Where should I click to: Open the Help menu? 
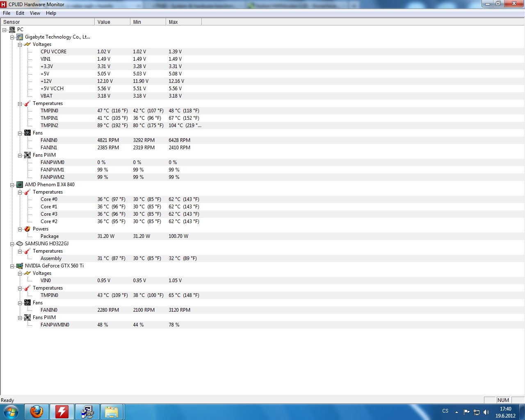click(51, 13)
